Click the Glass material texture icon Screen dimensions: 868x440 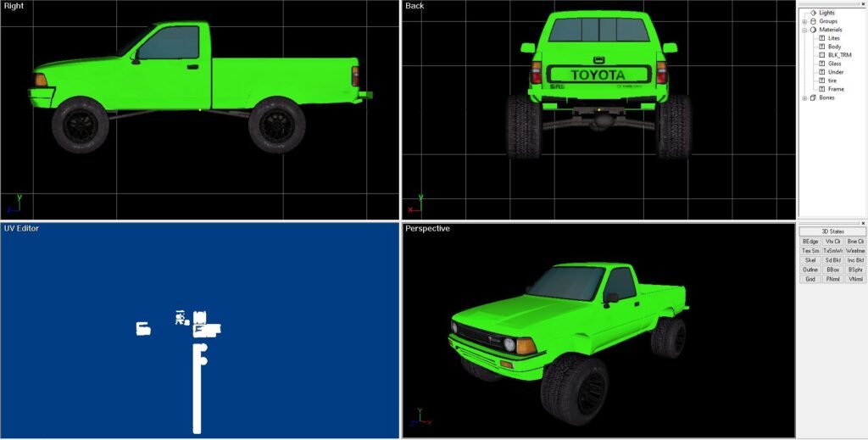pos(821,64)
